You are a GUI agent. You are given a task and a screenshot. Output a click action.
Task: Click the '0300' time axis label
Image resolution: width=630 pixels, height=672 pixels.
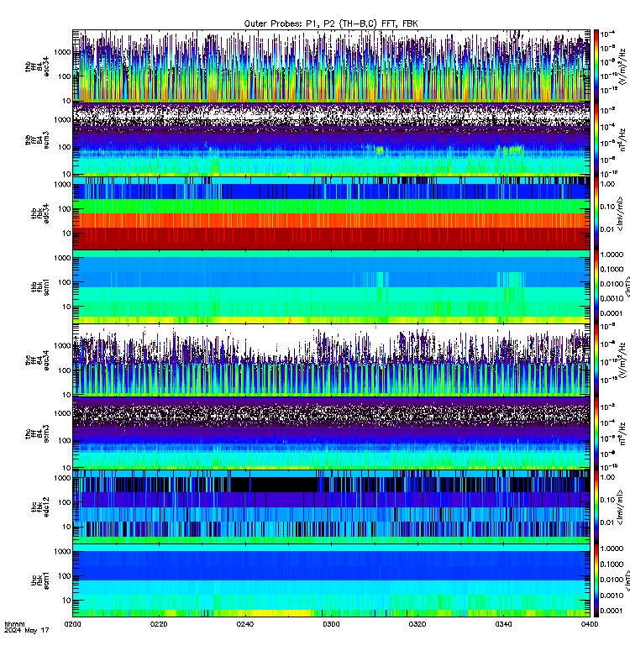point(331,624)
